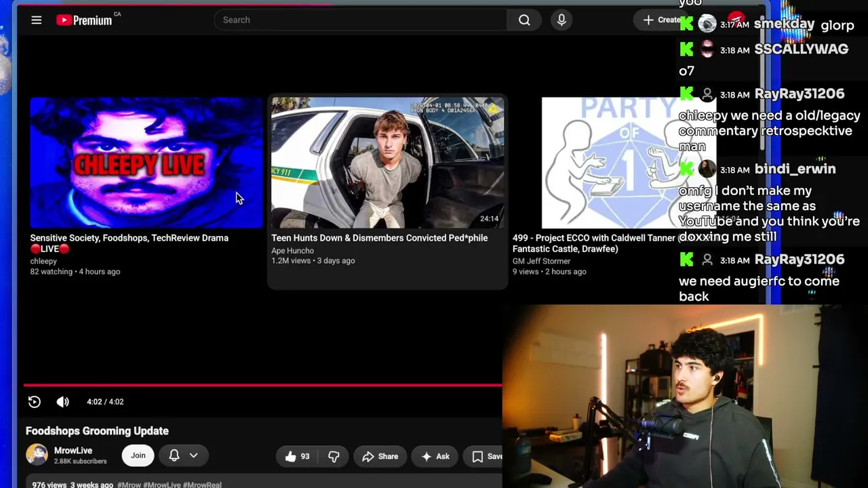The width and height of the screenshot is (868, 488).
Task: Dislike the video with thumbs down
Action: (x=334, y=456)
